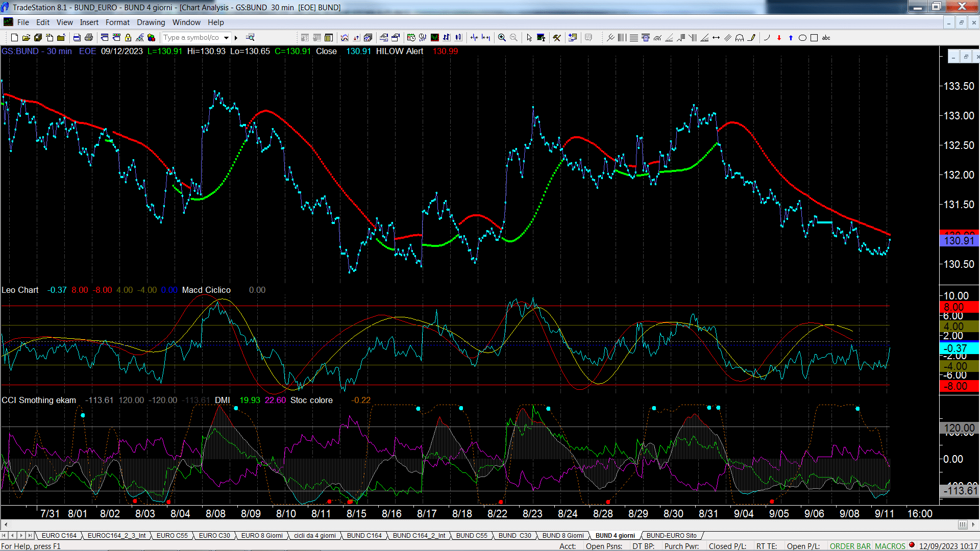The height and width of the screenshot is (551, 980).
Task: Switch to the BUND C164_2_Int tab
Action: (419, 535)
